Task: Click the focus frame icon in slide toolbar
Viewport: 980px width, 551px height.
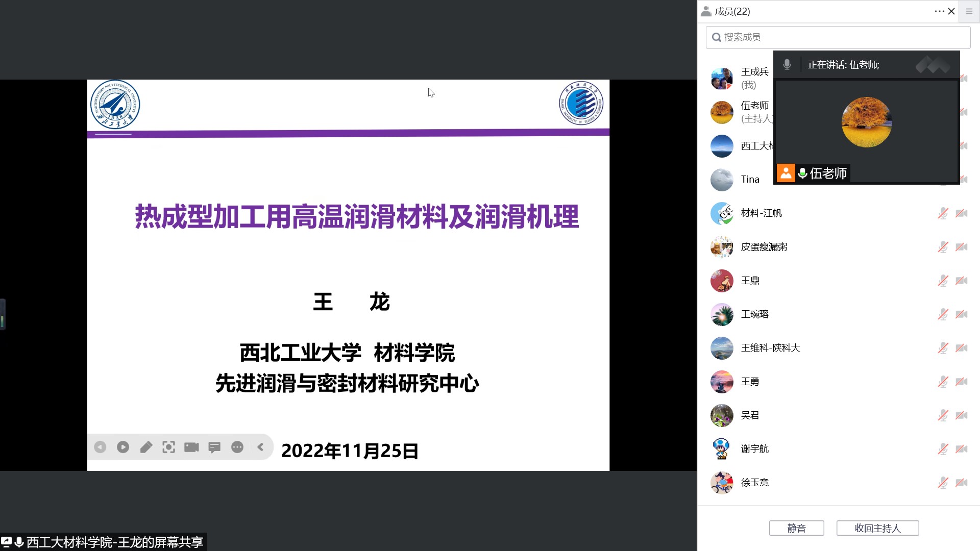Action: pos(168,447)
